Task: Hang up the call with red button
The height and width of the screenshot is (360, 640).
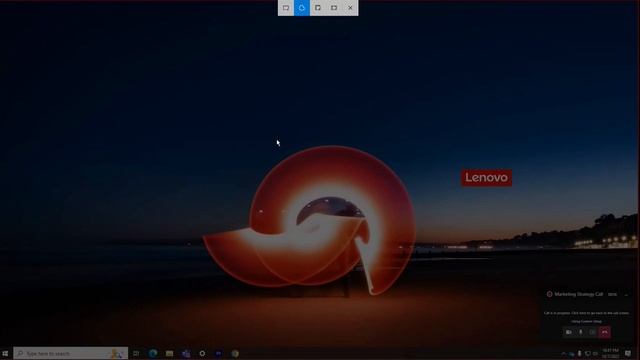Action: click(x=605, y=332)
